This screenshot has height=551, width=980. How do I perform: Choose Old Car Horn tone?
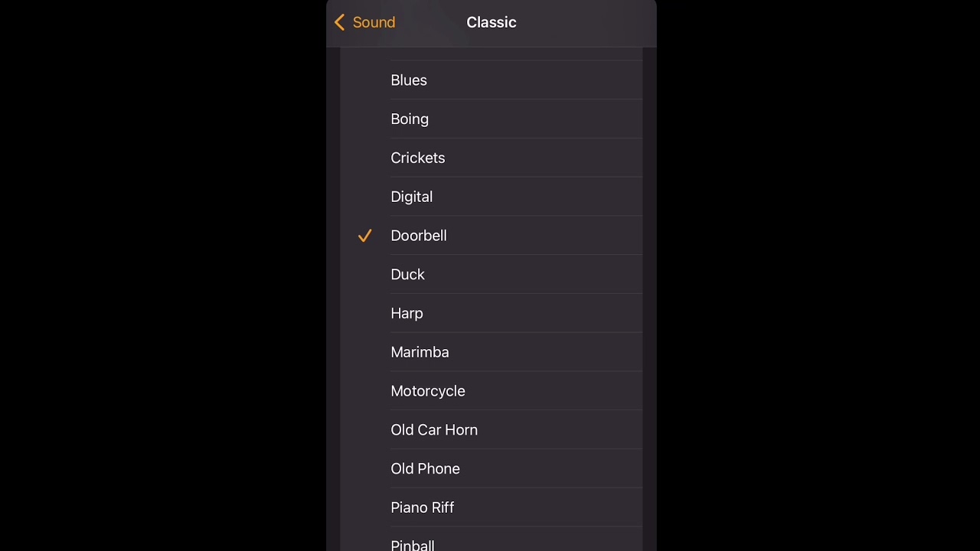pyautogui.click(x=434, y=430)
